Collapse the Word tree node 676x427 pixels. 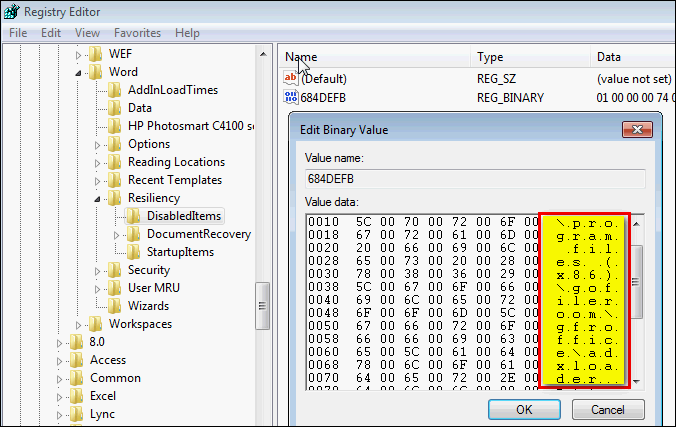tap(79, 73)
